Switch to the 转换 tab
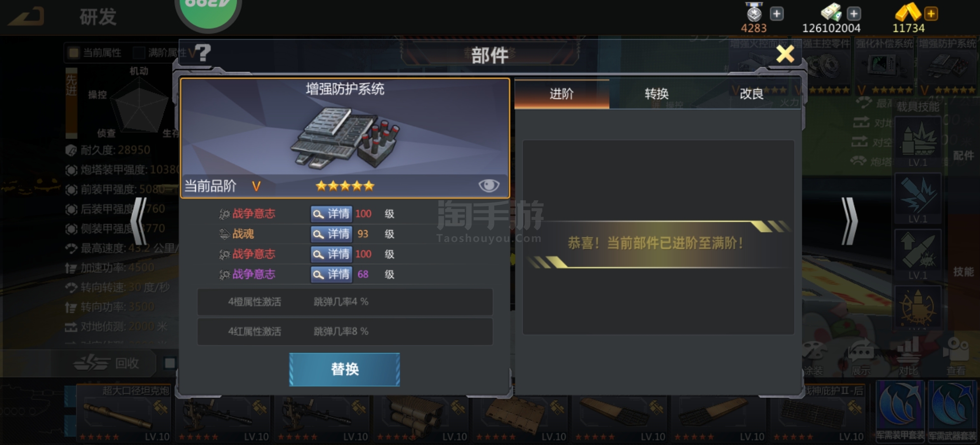980x445 pixels. (657, 94)
